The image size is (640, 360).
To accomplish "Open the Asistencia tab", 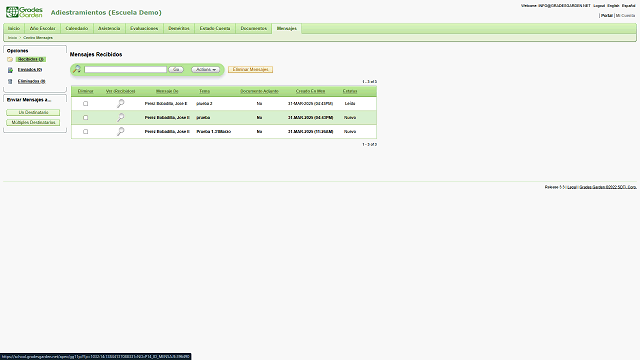I will pyautogui.click(x=109, y=29).
